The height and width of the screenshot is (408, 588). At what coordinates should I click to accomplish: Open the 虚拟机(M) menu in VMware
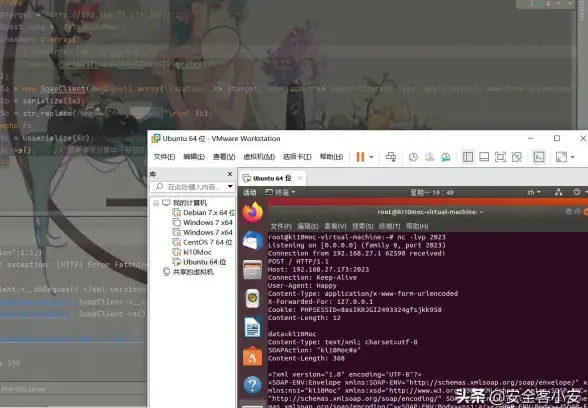tap(259, 157)
